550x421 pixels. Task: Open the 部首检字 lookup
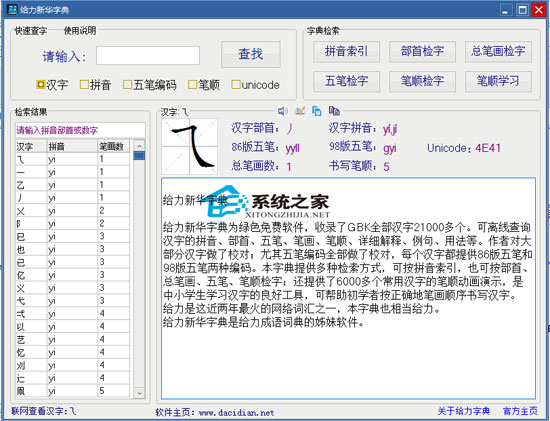pos(422,52)
